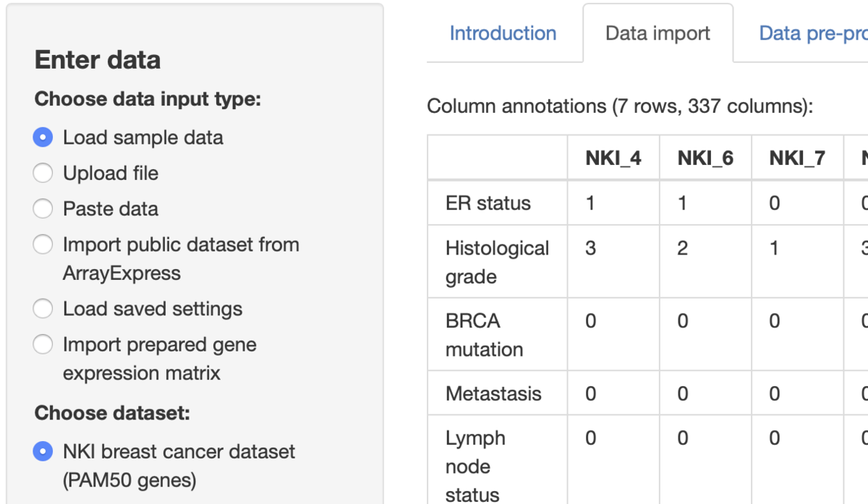
Task: Click the Enter data panel heading
Action: (98, 60)
